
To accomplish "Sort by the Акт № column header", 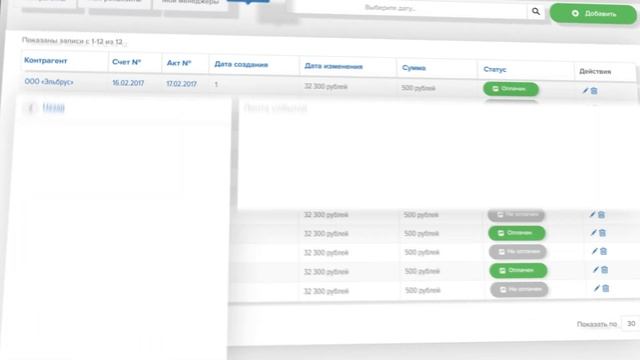I will pyautogui.click(x=179, y=63).
